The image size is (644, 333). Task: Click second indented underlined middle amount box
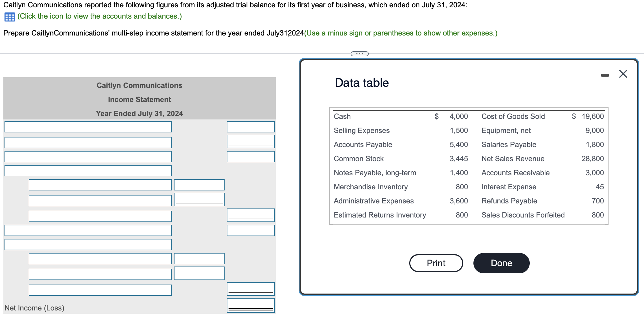pos(199,199)
